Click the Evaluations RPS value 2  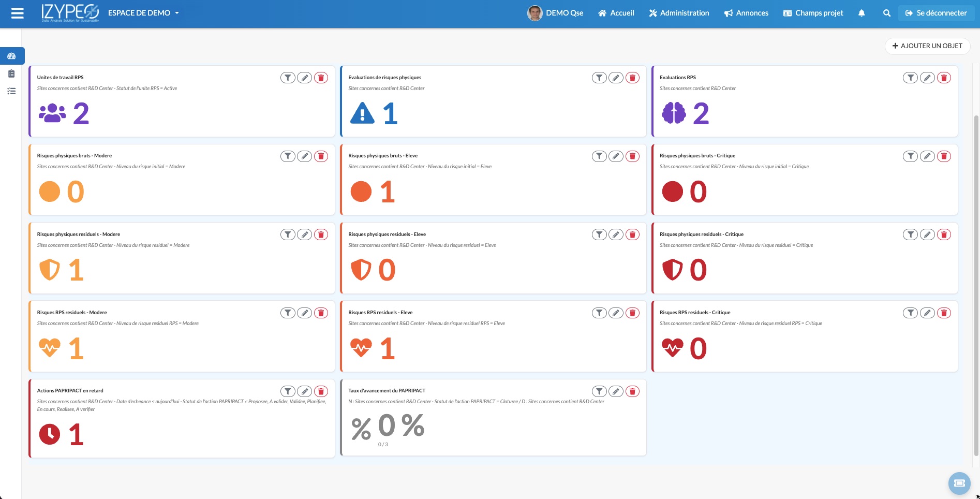[701, 114]
